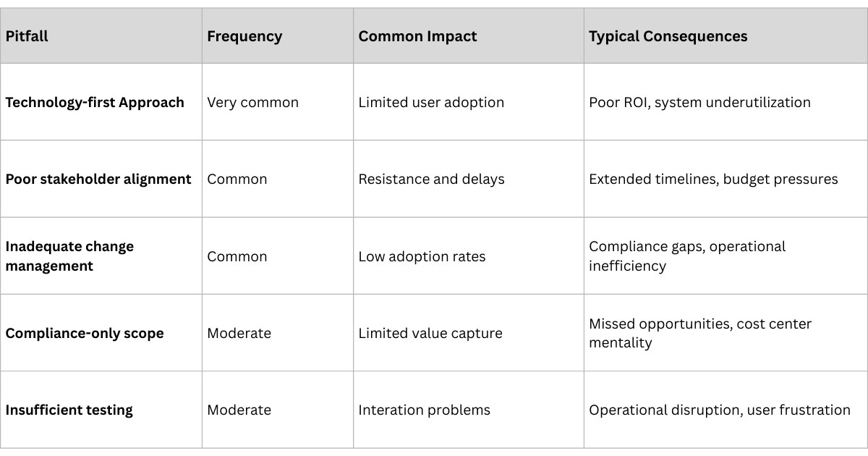This screenshot has height=456, width=868.
Task: Click the Common Impact header cell
Action: (x=417, y=36)
